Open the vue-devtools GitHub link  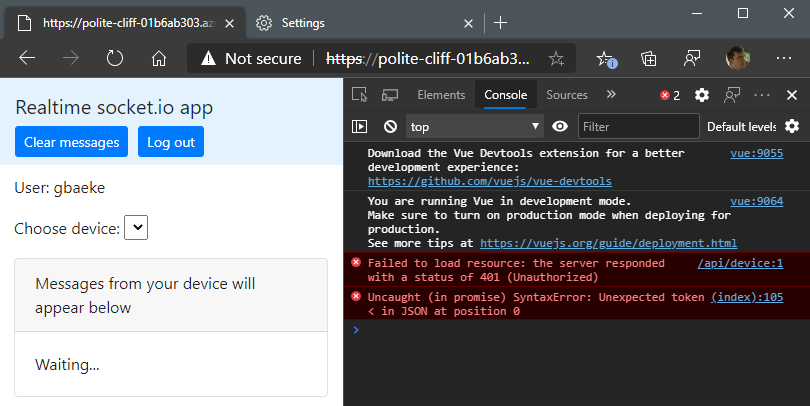pos(489,181)
